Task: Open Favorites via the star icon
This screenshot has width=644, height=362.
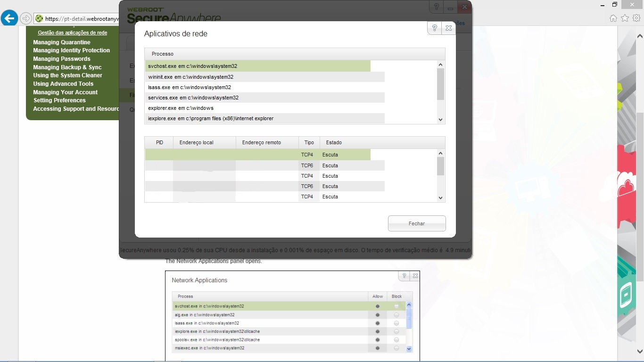Action: tap(625, 18)
